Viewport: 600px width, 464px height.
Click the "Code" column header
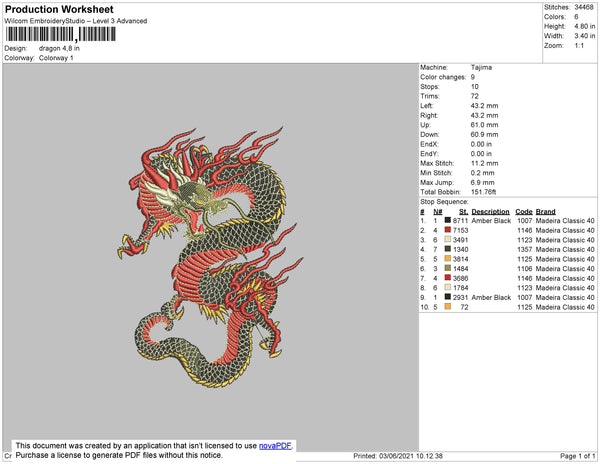click(x=524, y=212)
